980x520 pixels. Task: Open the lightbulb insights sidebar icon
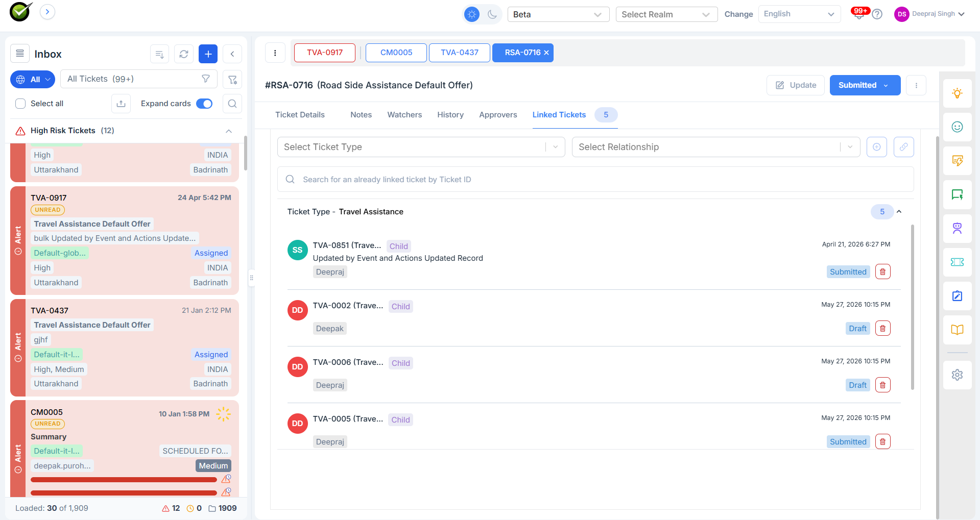tap(958, 93)
